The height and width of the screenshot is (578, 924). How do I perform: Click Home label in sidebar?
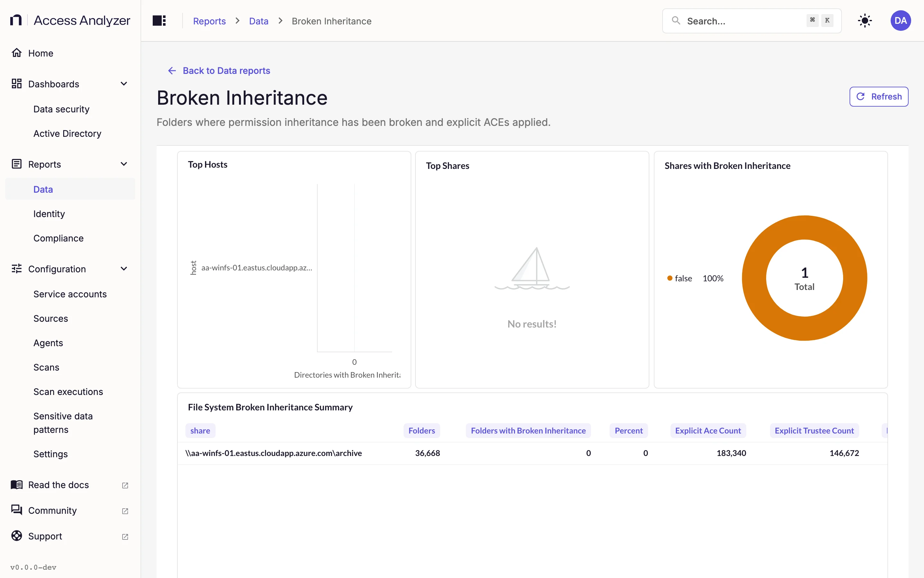41,53
